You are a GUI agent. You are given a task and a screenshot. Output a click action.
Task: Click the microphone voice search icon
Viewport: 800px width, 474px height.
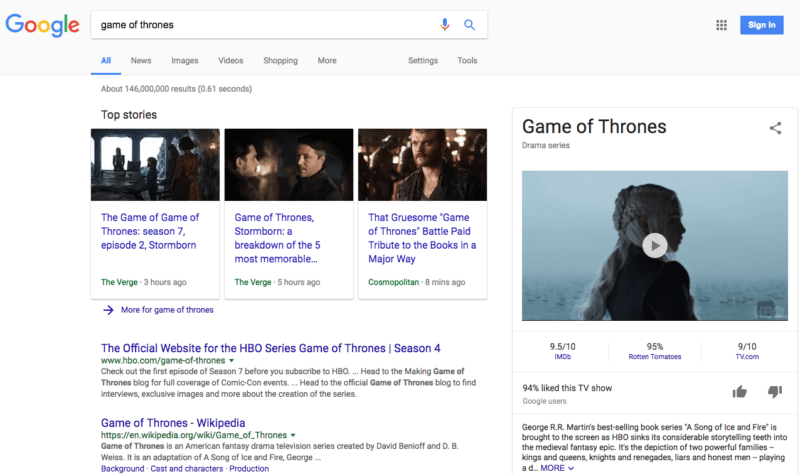point(445,25)
